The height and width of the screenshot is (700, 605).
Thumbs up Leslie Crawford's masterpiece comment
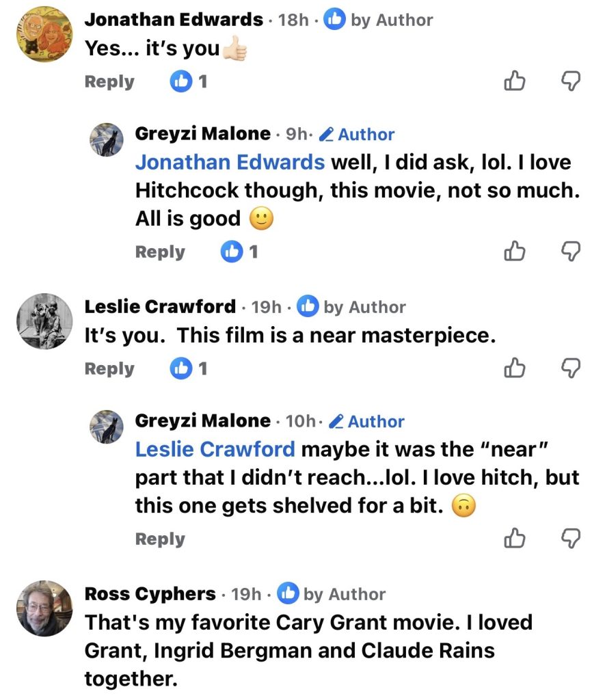514,368
